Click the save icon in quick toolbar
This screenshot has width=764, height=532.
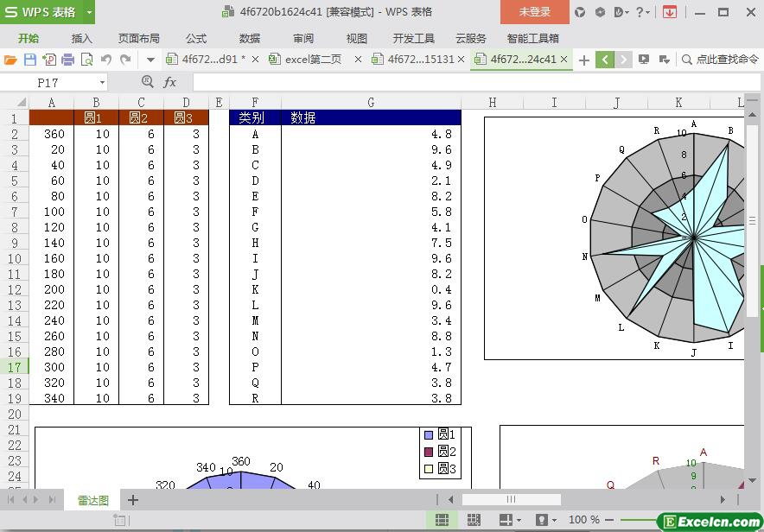click(x=29, y=60)
